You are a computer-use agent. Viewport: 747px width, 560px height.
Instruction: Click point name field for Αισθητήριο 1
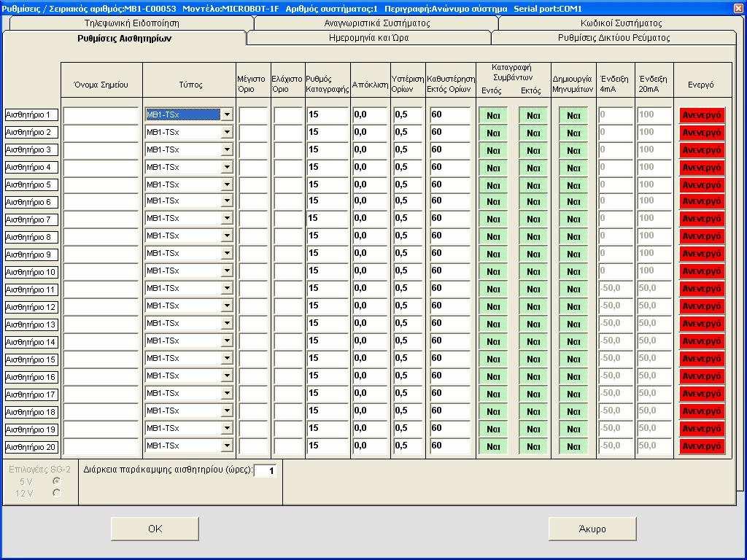coord(101,114)
